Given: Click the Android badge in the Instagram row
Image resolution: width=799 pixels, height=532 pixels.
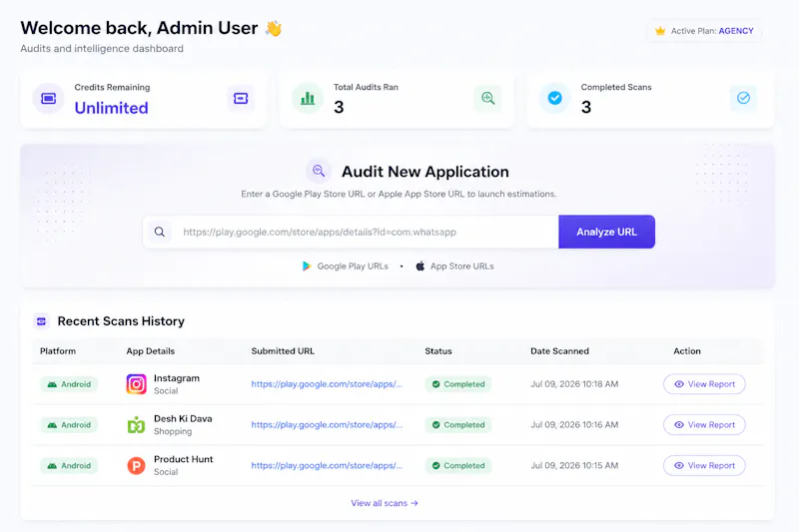Looking at the screenshot, I should 69,384.
